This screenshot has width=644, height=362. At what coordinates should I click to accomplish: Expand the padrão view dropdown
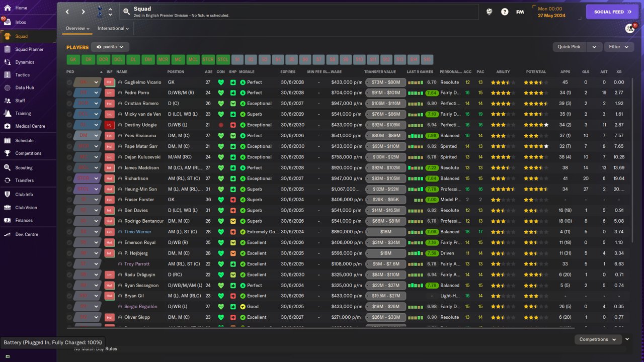(110, 47)
